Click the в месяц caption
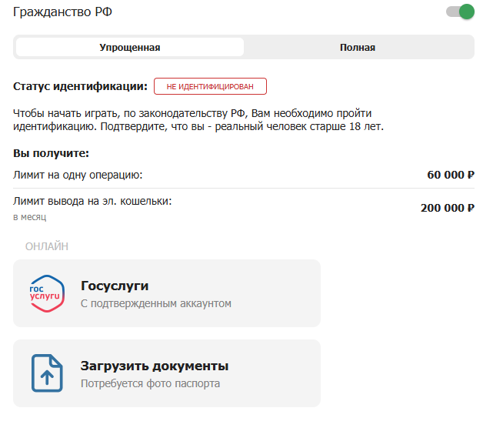The width and height of the screenshot is (493, 448). [29, 217]
